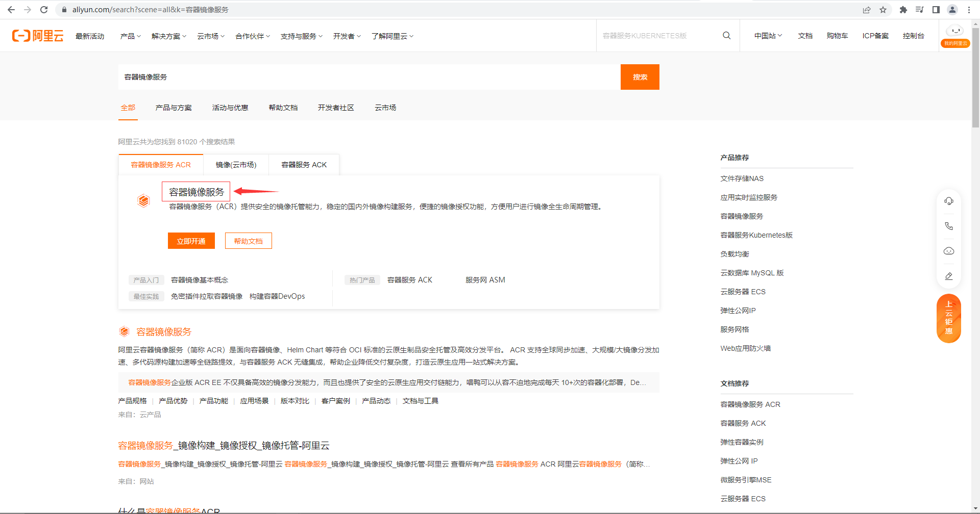
Task: Open 免密插件拉取容器镜像 link
Action: point(207,296)
